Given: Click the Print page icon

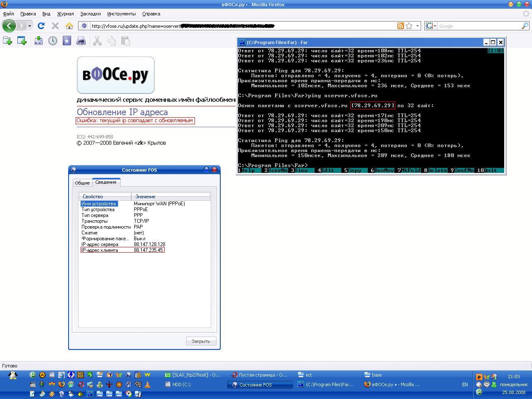Looking at the screenshot, I should (81, 41).
